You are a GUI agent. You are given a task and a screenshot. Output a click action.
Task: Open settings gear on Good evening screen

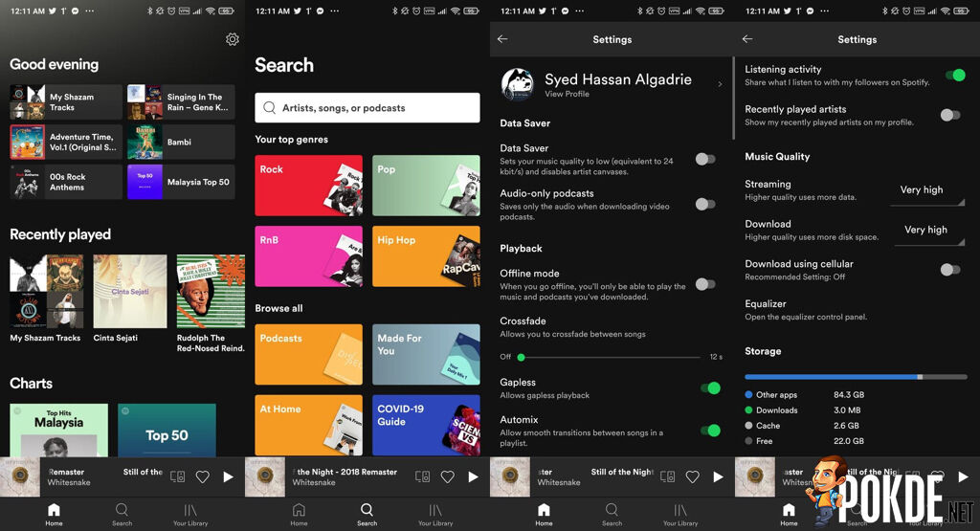pyautogui.click(x=233, y=39)
